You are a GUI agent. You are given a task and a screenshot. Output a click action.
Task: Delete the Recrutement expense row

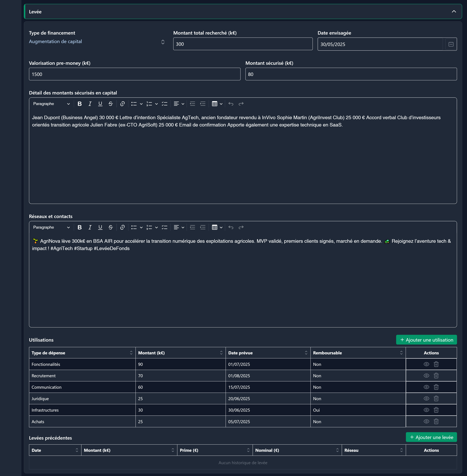[x=436, y=376]
